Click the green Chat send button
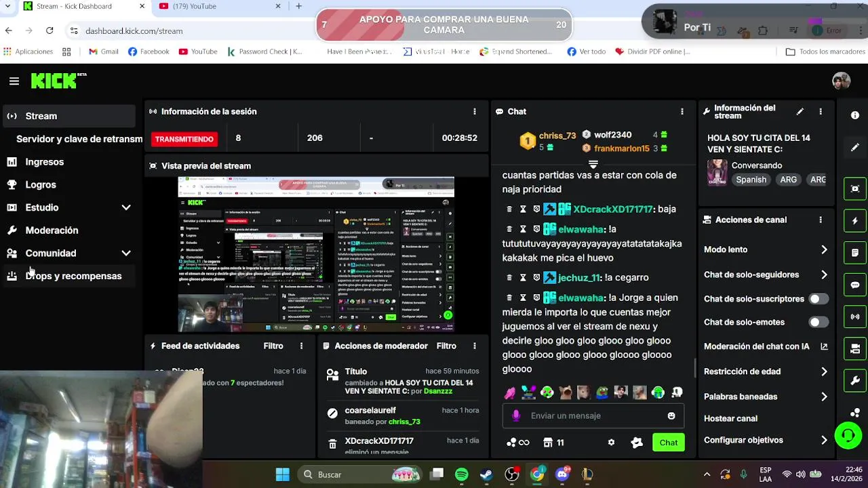 tap(669, 443)
